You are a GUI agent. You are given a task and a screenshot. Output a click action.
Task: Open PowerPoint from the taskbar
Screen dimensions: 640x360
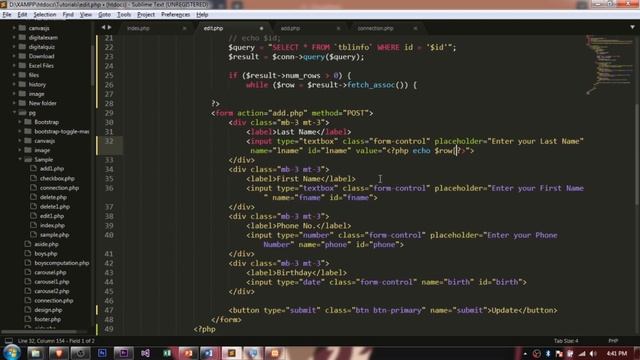pyautogui.click(x=188, y=353)
